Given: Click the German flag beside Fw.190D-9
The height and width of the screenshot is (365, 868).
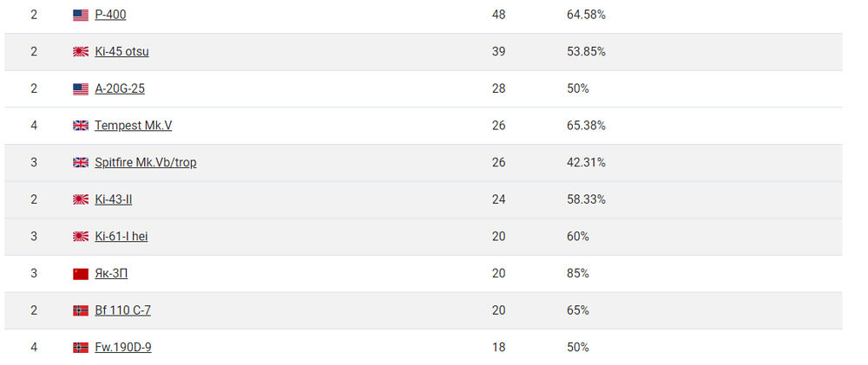Looking at the screenshot, I should click(81, 348).
